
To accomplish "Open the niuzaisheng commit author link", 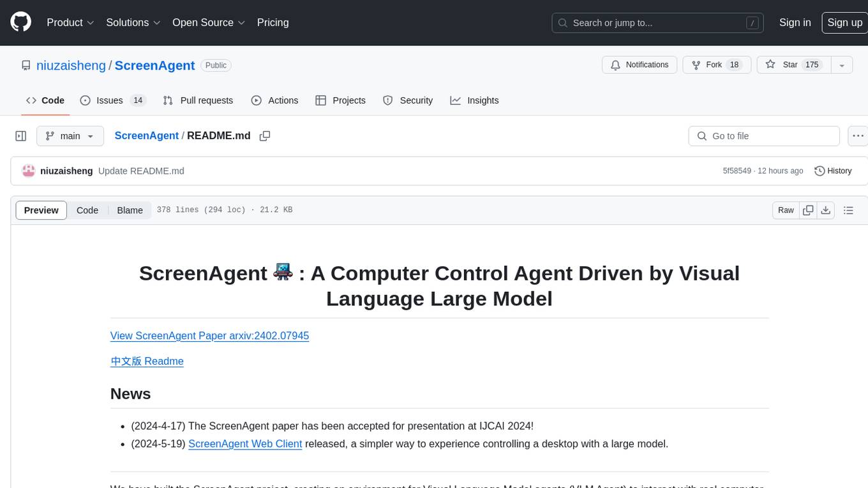I will pyautogui.click(x=66, y=171).
